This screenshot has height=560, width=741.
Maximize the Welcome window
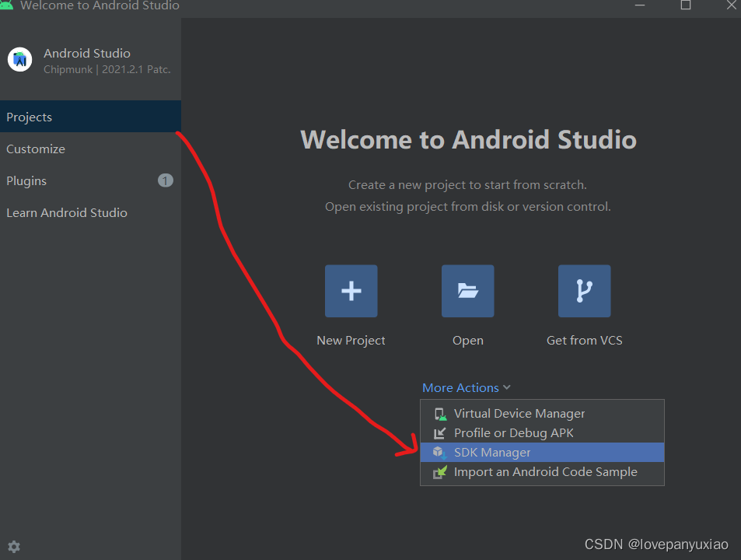686,5
